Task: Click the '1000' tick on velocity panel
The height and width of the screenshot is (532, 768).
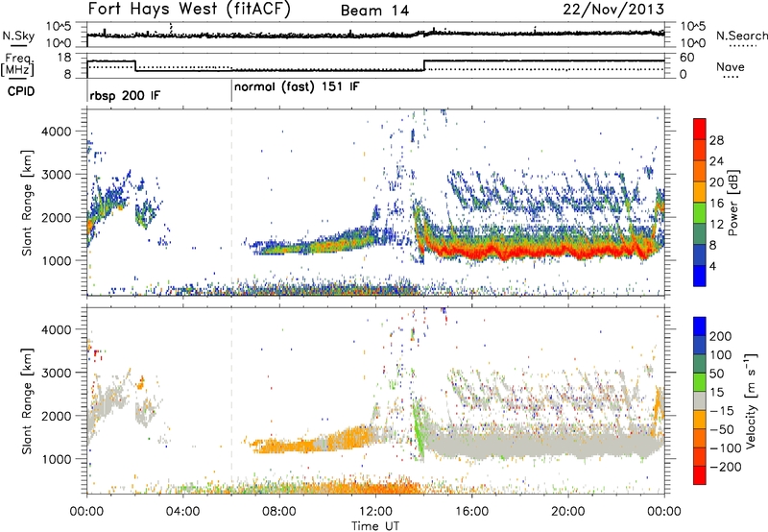Action: [58, 459]
